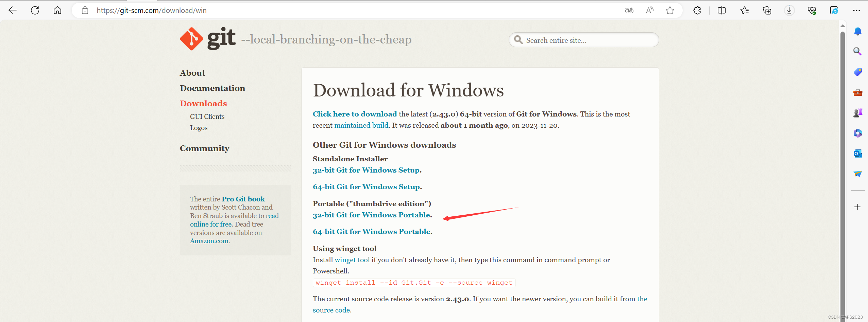Open the Community navigation item
Screen dimensions: 868x322
pyautogui.click(x=204, y=148)
